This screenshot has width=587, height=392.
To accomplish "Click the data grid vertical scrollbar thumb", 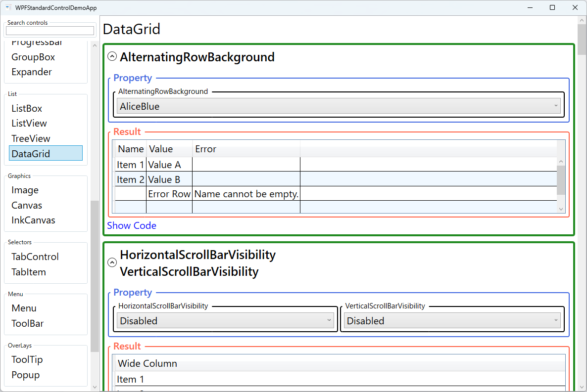I will tap(561, 180).
